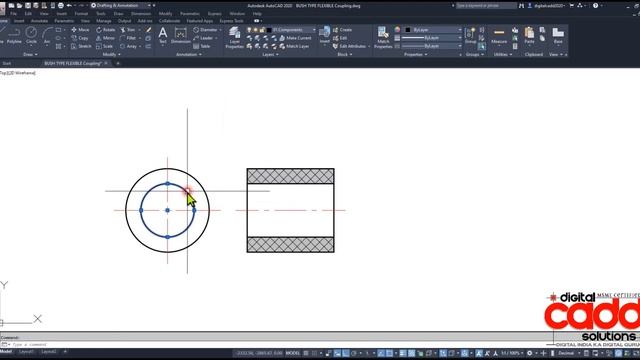The image size is (640, 360).
Task: Open the Drafting & Annotation workspace dropdown
Action: pos(120,6)
